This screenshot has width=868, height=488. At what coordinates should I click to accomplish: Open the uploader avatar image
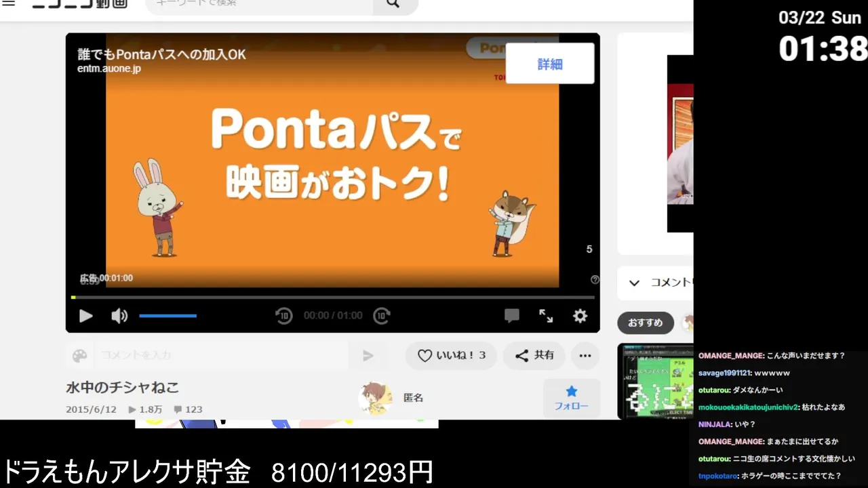tap(375, 398)
